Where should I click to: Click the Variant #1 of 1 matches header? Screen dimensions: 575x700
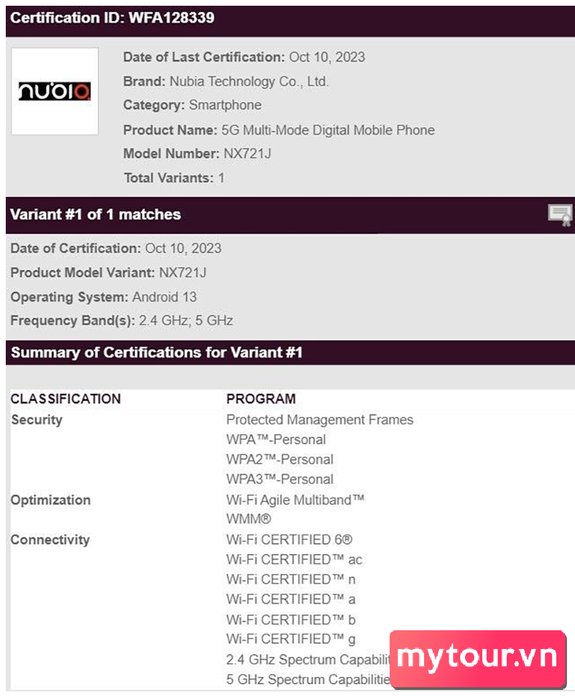tap(96, 215)
